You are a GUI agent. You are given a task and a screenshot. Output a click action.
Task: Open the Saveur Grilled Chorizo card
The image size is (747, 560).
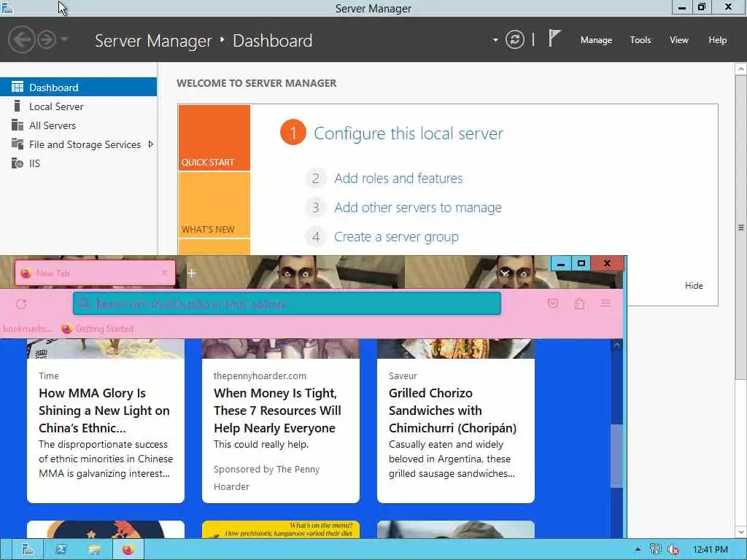455,421
